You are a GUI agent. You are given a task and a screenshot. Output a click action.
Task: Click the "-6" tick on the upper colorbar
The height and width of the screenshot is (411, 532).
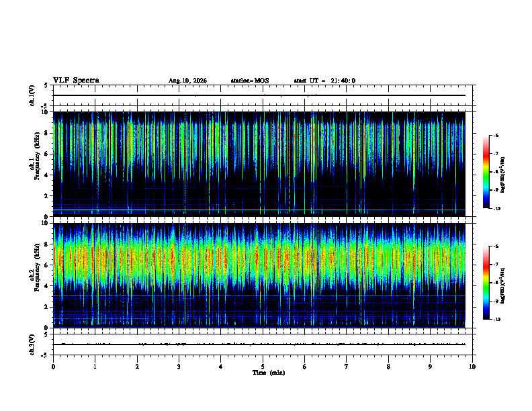point(496,136)
